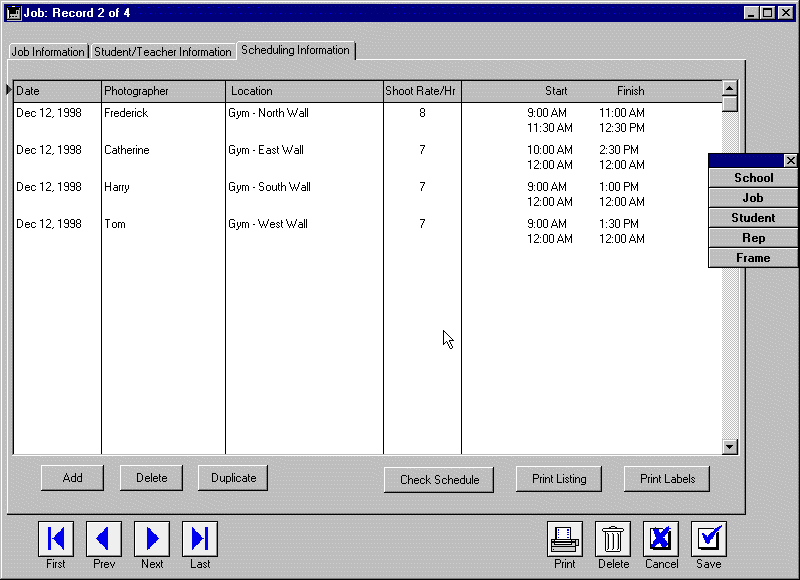Click the Job window title bar icon
Screen dimensions: 800x580
coord(14,13)
